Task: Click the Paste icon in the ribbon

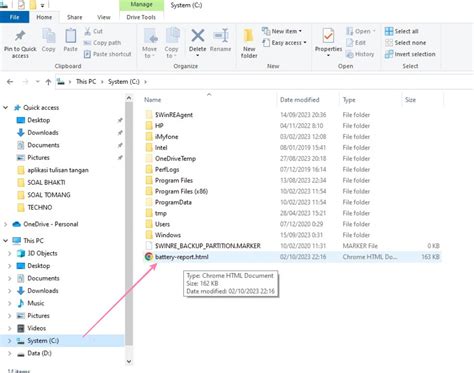Action: coord(70,36)
